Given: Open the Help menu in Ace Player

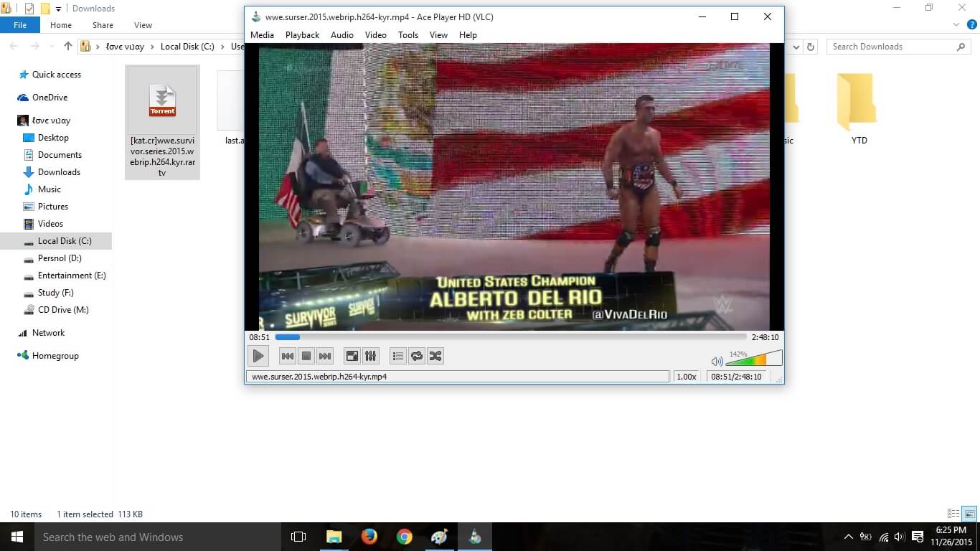Looking at the screenshot, I should (468, 35).
